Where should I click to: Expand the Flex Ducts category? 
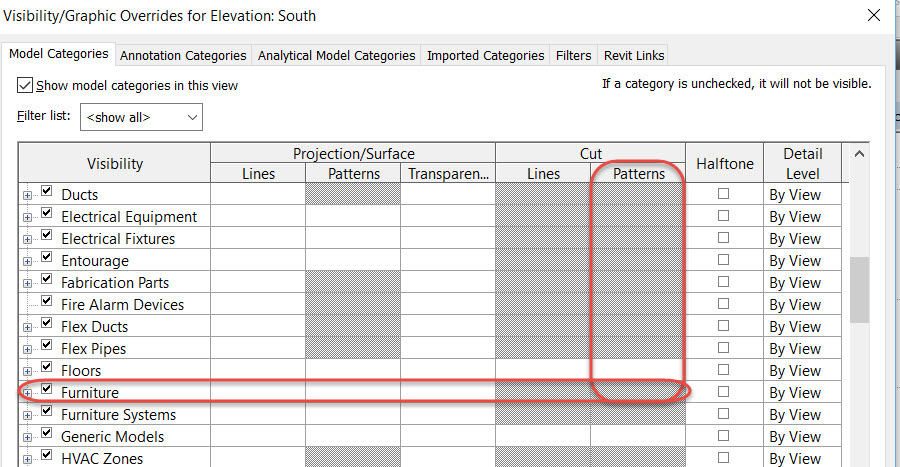(27, 328)
